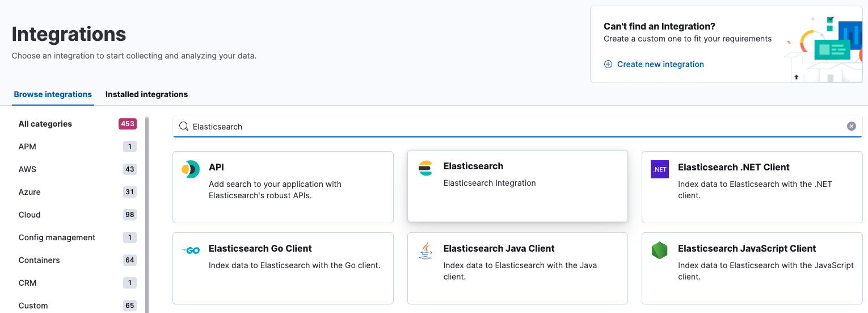Click "Create a custom one to fit your requirements"

pos(688,39)
